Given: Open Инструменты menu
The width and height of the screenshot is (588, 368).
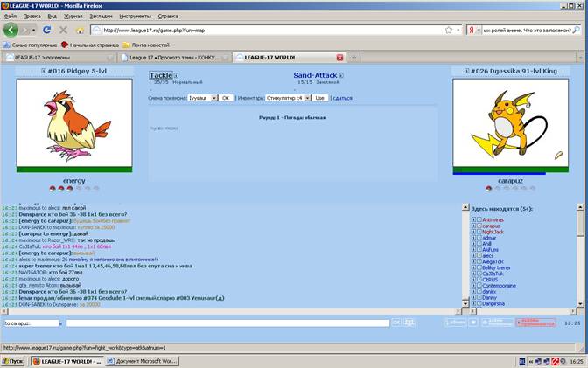Looking at the screenshot, I should pos(135,16).
